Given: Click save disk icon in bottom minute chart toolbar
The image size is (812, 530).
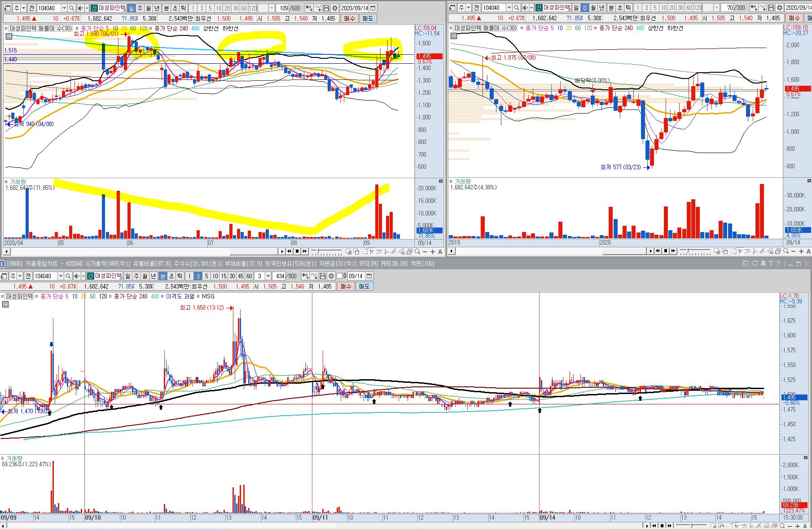Looking at the screenshot, I should (x=323, y=276).
